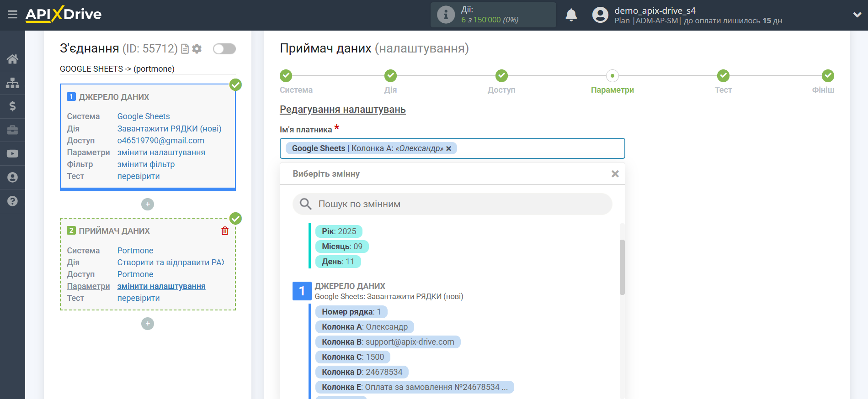The height and width of the screenshot is (399, 868).
Task: Open the billing dollar icon
Action: (12, 106)
